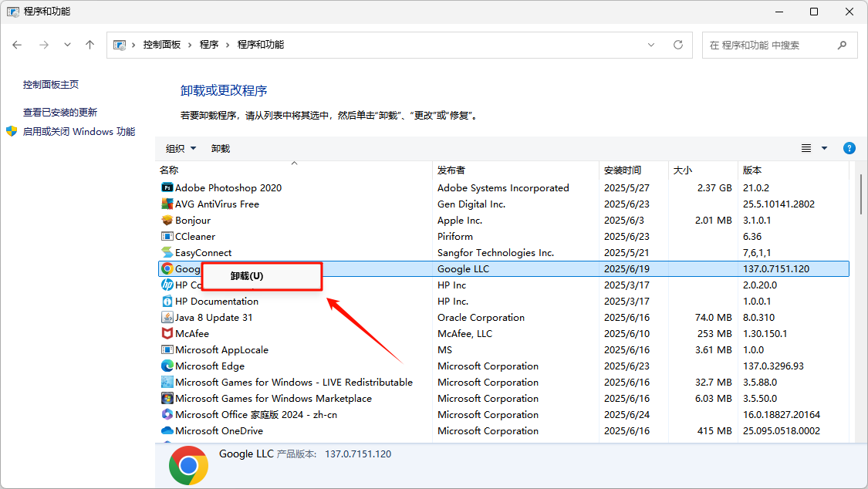Viewport: 868px width, 489px height.
Task: Click the vertical scrollbar of program list
Action: click(861, 194)
